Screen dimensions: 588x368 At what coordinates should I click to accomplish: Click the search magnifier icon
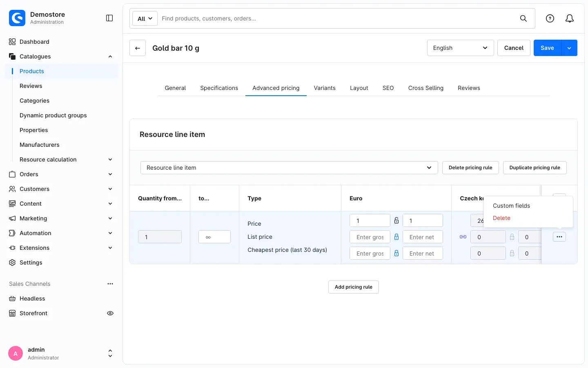click(x=523, y=18)
